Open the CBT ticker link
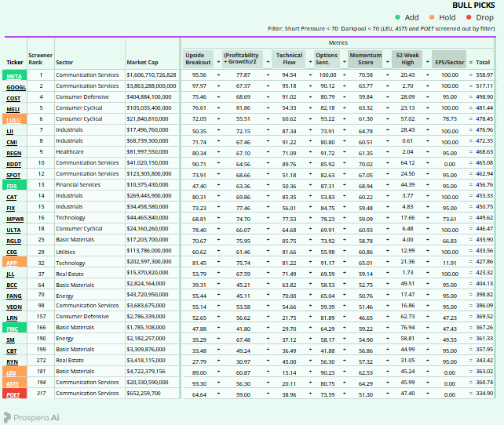 click(x=12, y=351)
